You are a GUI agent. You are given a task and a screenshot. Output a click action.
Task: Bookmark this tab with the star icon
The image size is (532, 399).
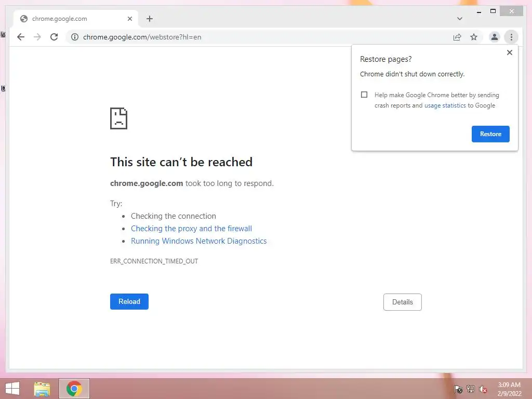click(x=474, y=37)
